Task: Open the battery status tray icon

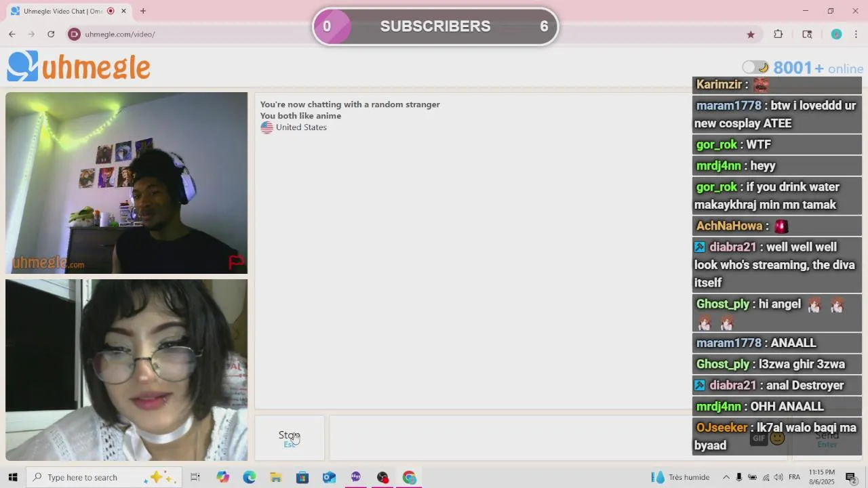Action: [x=753, y=477]
